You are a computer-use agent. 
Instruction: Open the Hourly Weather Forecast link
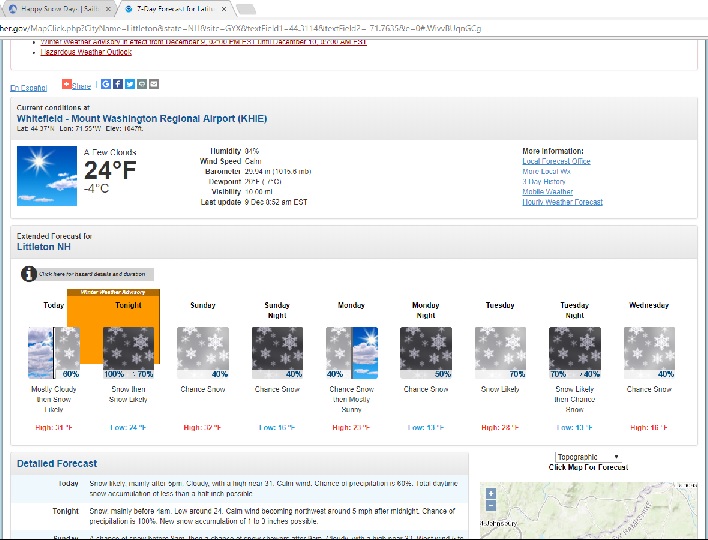563,202
